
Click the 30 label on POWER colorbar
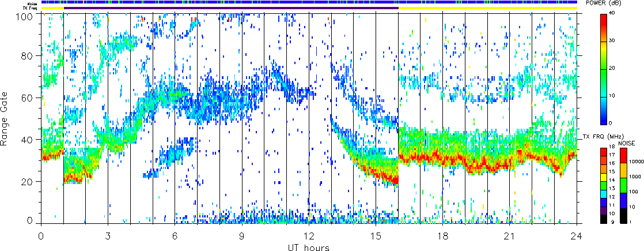click(612, 42)
